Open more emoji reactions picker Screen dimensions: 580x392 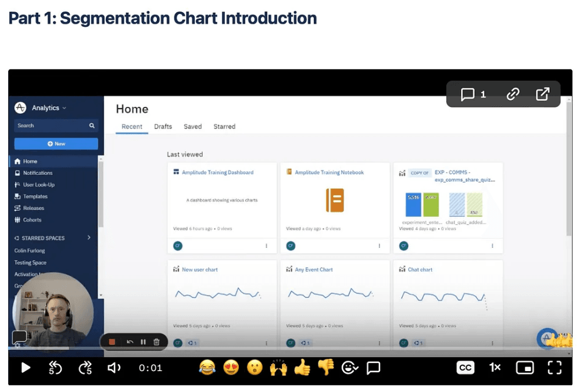pos(349,367)
